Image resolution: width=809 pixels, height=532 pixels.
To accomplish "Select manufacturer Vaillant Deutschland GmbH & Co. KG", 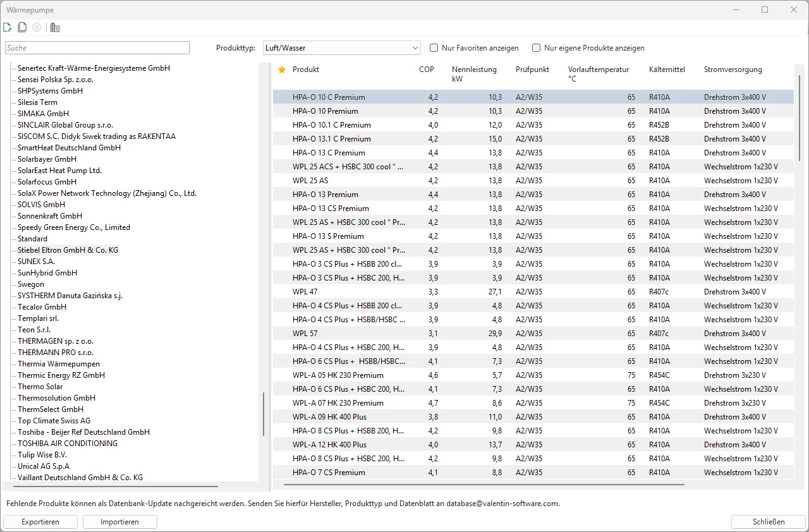I will click(x=78, y=477).
